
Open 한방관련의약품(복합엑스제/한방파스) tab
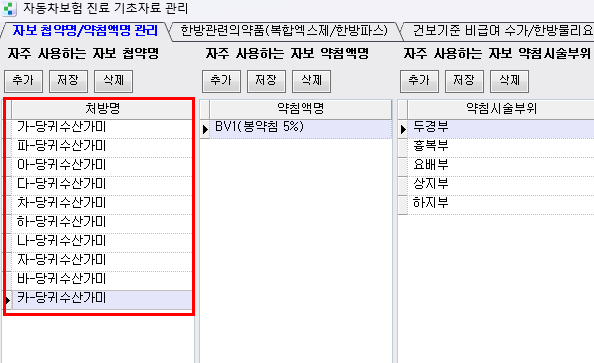[x=284, y=31]
